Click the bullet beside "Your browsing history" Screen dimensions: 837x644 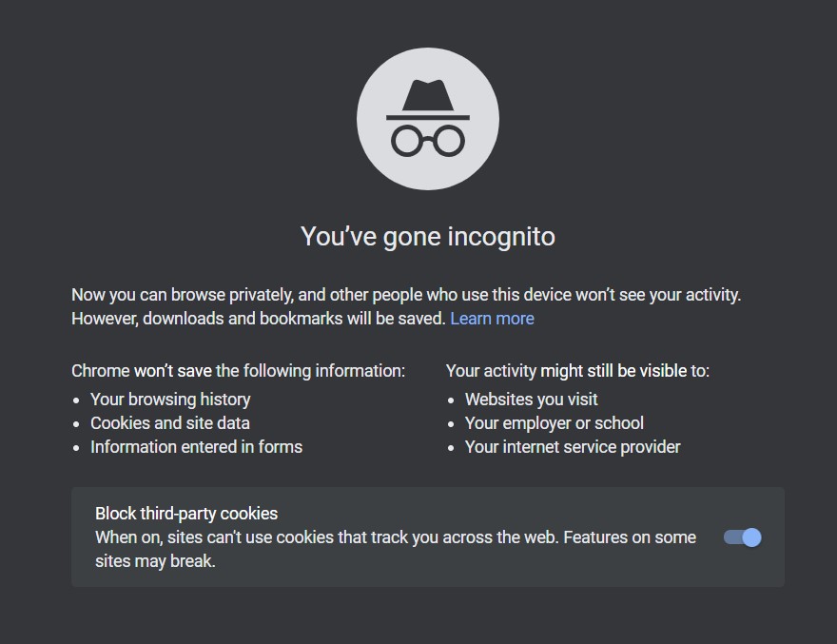77,400
